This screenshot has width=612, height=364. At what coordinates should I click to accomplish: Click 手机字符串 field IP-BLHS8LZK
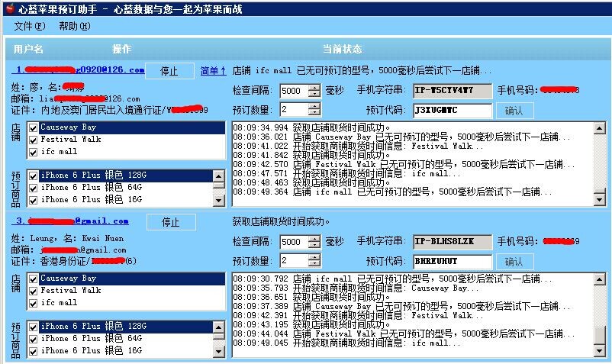(x=453, y=241)
